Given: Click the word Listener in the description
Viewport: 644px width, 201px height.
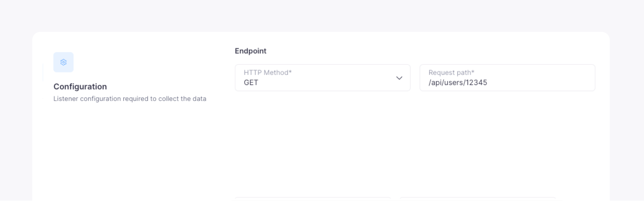Looking at the screenshot, I should [x=66, y=99].
